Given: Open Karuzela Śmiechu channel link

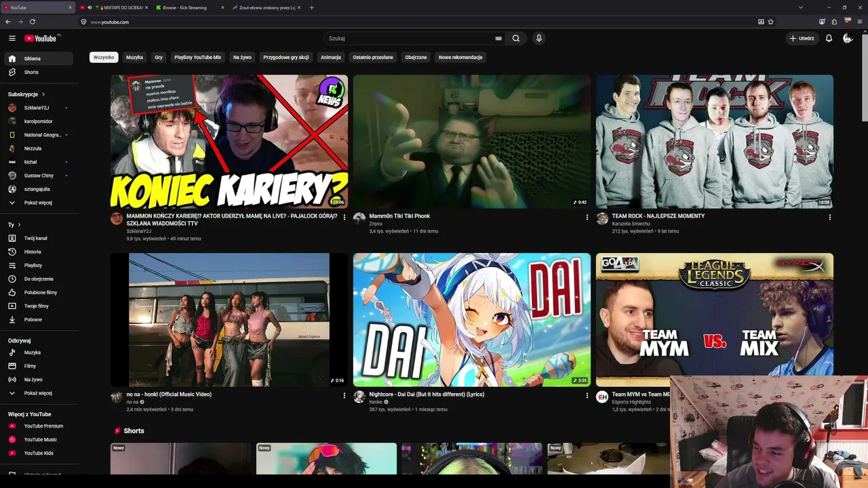Looking at the screenshot, I should pos(631,224).
